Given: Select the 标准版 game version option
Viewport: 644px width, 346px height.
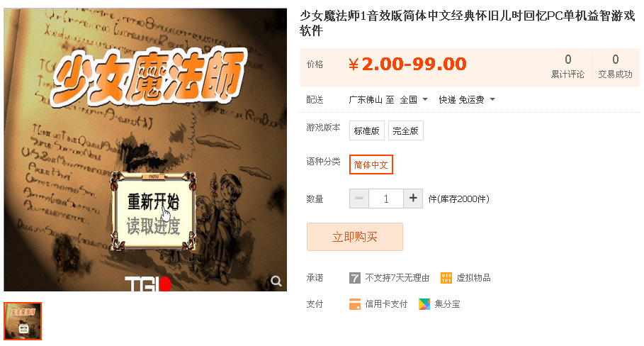Looking at the screenshot, I should click(x=367, y=130).
